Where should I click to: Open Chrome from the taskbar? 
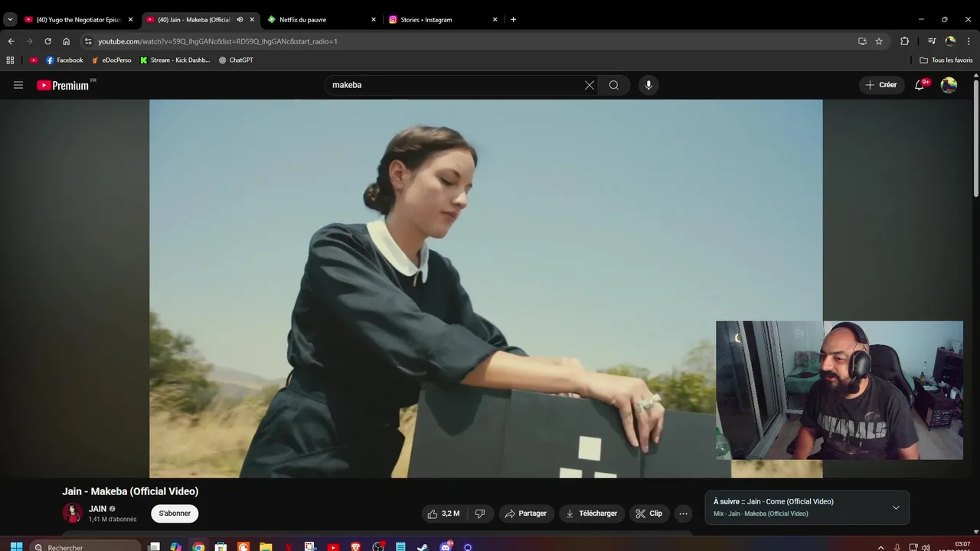[x=198, y=546]
